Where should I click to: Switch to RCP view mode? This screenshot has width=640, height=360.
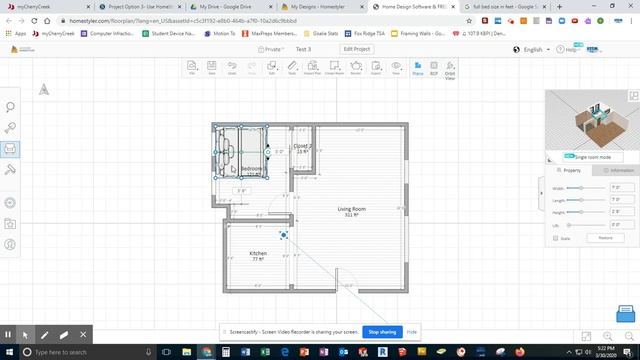coord(434,68)
